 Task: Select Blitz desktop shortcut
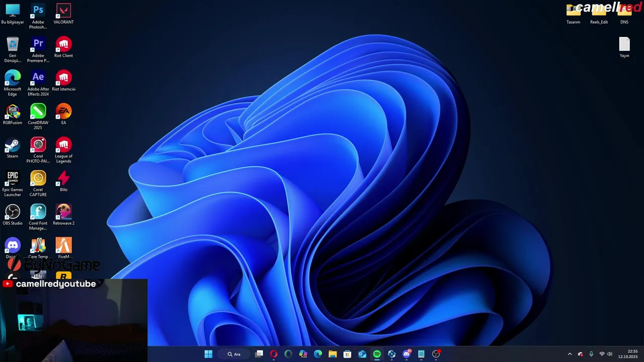coord(63,182)
